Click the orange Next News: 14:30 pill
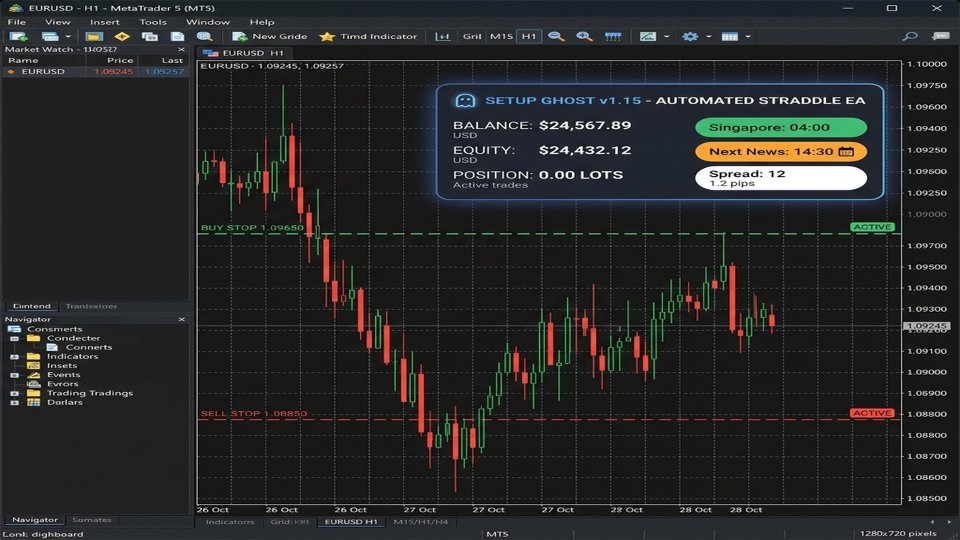Viewport: 960px width, 540px height. click(781, 151)
